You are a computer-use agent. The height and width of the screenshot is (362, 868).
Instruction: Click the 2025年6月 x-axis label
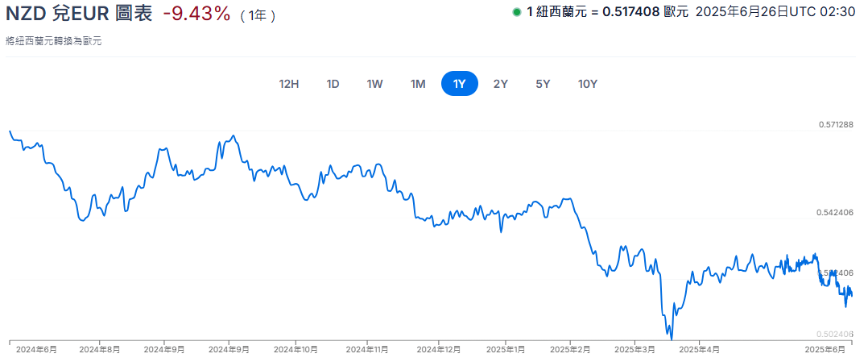click(x=825, y=350)
